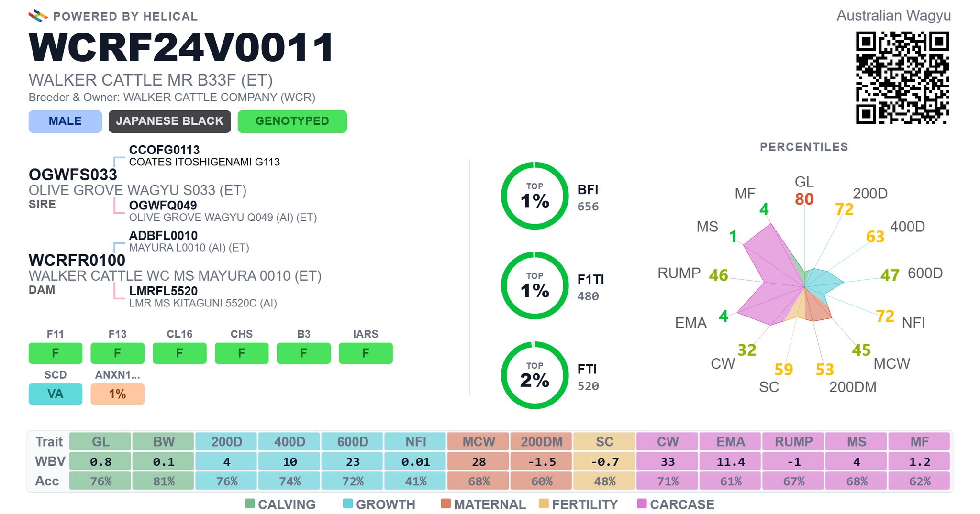Click the CARCASE legend color swatch
This screenshot has height=514, width=980.
point(642,503)
